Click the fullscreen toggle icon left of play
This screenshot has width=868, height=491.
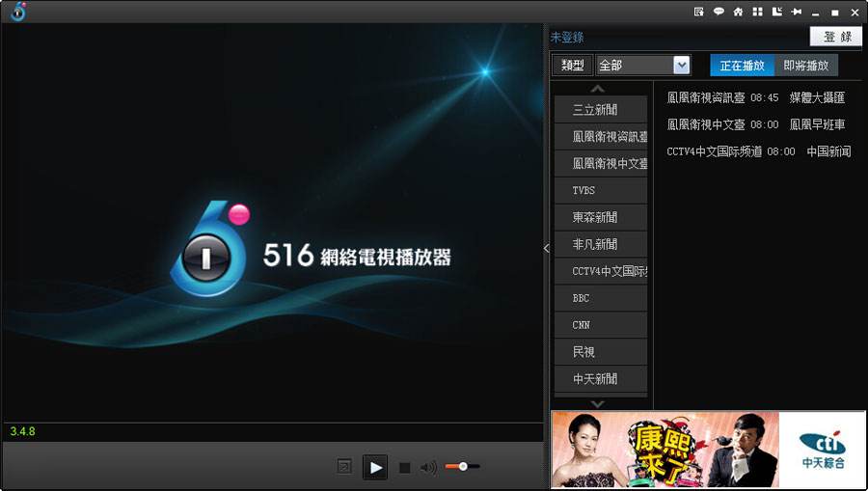[x=344, y=467]
